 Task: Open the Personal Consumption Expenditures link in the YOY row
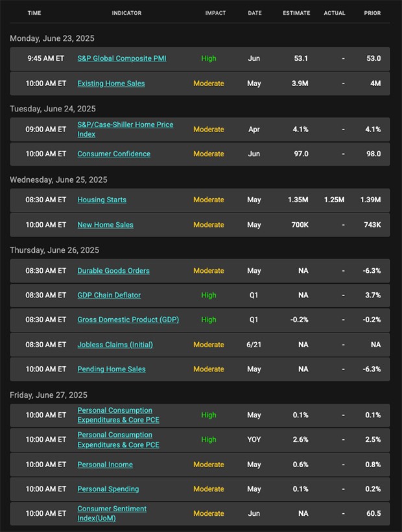[118, 440]
